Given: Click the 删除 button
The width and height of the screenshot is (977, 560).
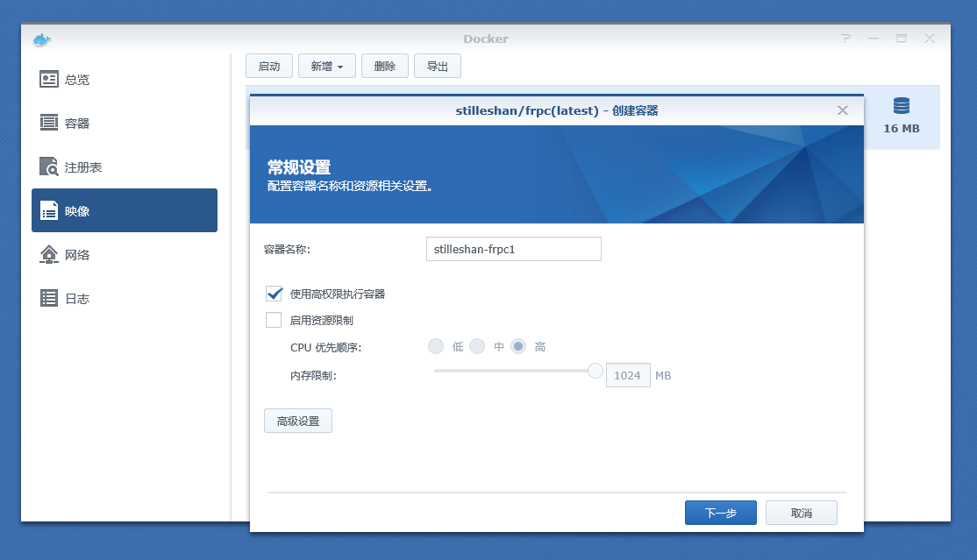Looking at the screenshot, I should [385, 66].
